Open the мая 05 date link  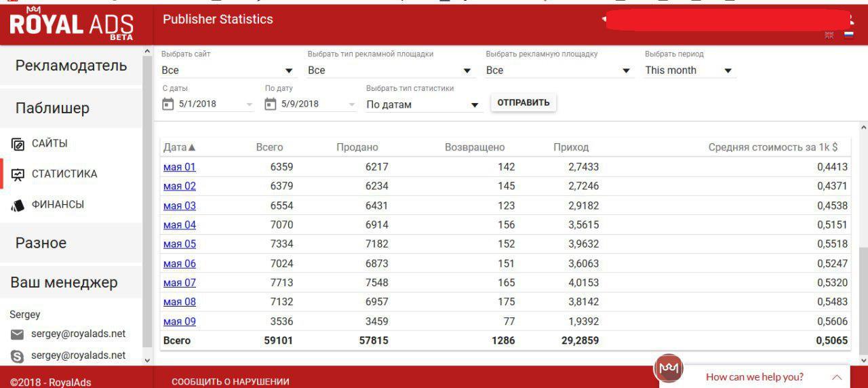click(x=179, y=244)
